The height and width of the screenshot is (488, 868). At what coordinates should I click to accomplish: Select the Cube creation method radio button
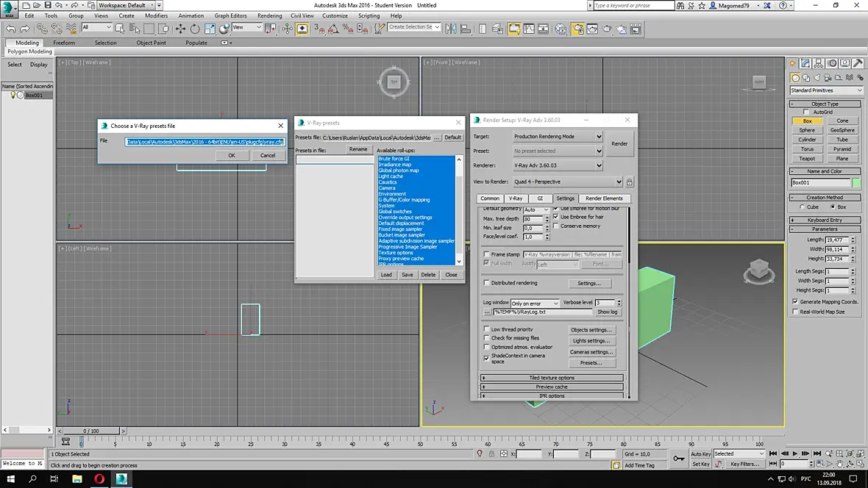tap(802, 207)
